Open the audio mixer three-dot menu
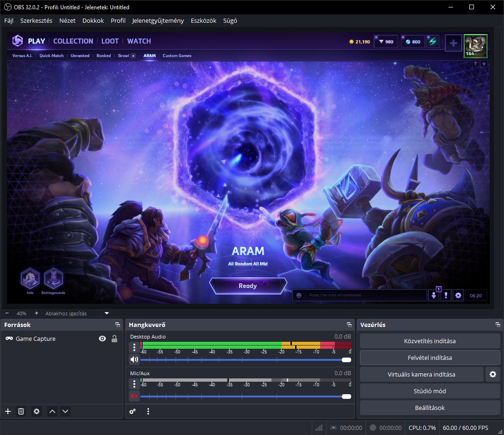The image size is (504, 435). coord(148,411)
